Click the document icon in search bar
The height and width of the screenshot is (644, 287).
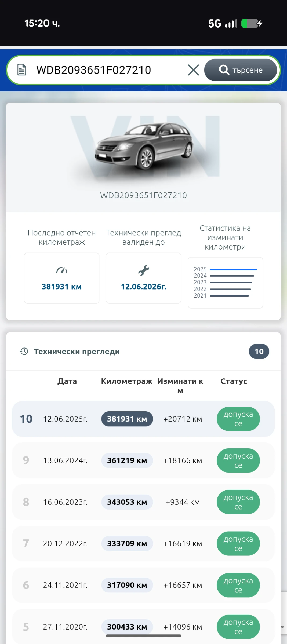point(22,70)
